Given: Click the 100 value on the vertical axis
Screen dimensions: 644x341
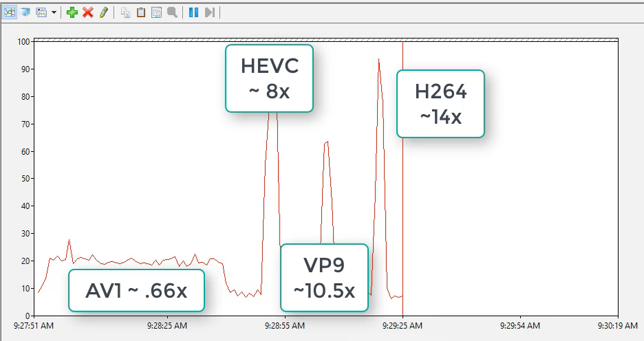Looking at the screenshot, I should [23, 41].
